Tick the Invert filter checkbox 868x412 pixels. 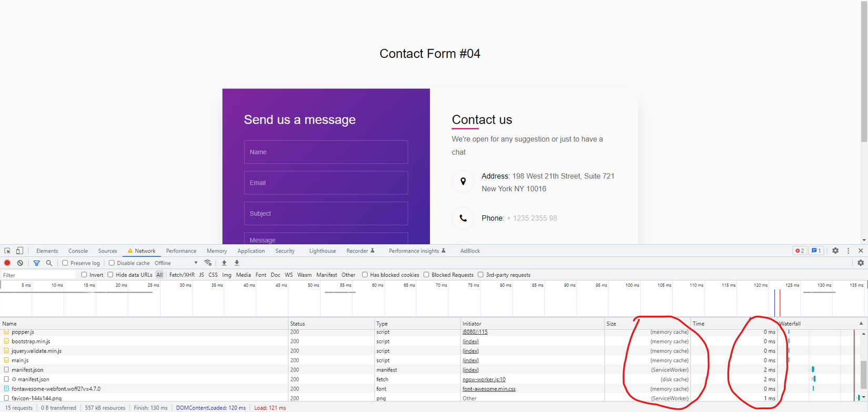84,275
